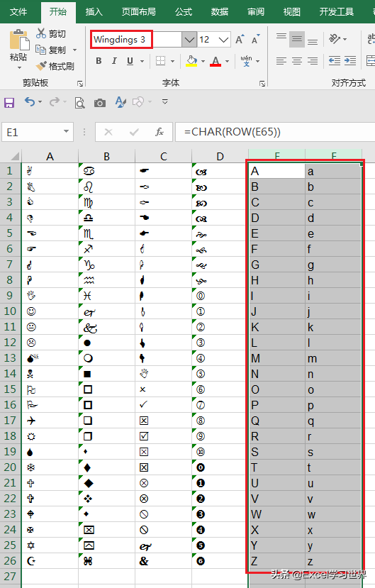
Task: Switch to the 公式 (Formulas) tab
Action: (184, 11)
